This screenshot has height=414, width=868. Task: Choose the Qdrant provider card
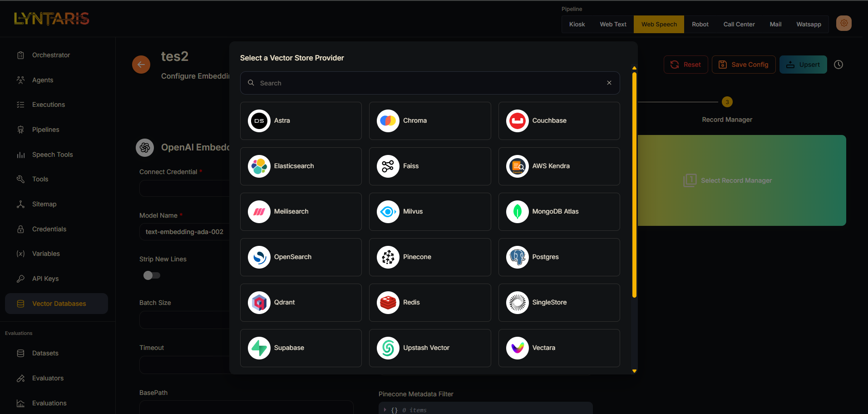tap(301, 303)
